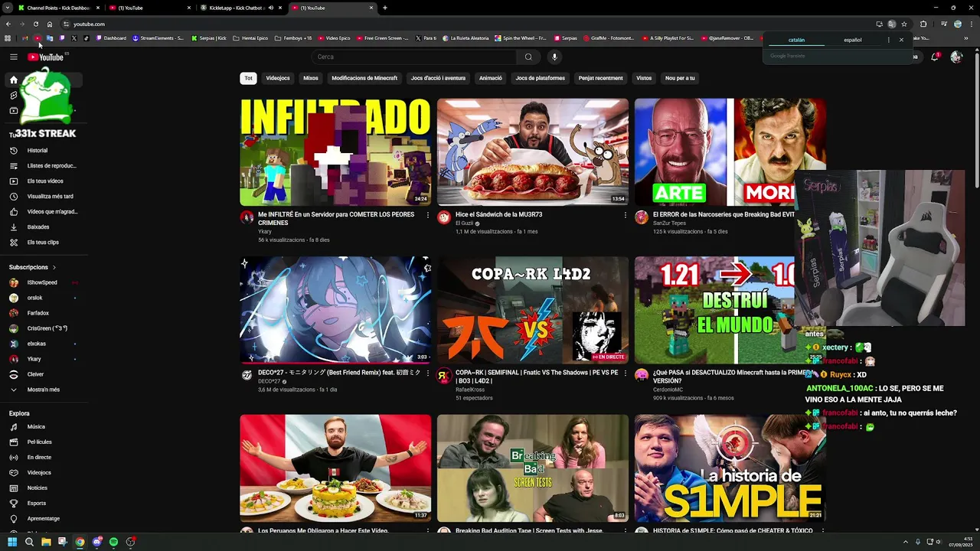
Task: Open options menu for DECO*27 video
Action: [428, 373]
